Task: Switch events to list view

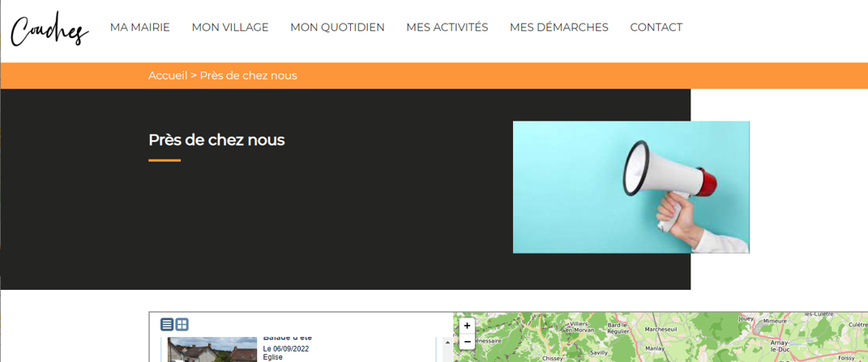Action: click(167, 325)
